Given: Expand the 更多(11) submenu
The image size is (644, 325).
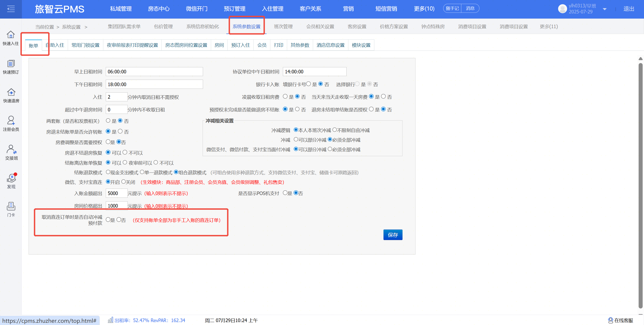Looking at the screenshot, I should point(549,26).
